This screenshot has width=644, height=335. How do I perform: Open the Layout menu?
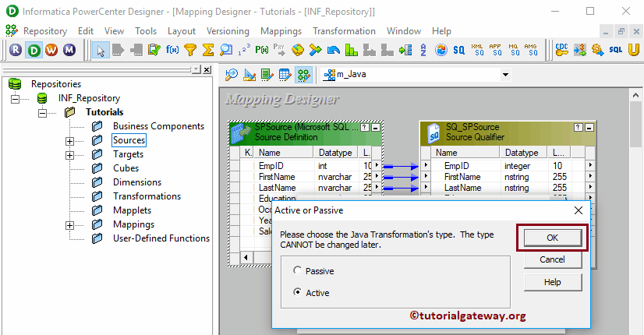pyautogui.click(x=182, y=31)
